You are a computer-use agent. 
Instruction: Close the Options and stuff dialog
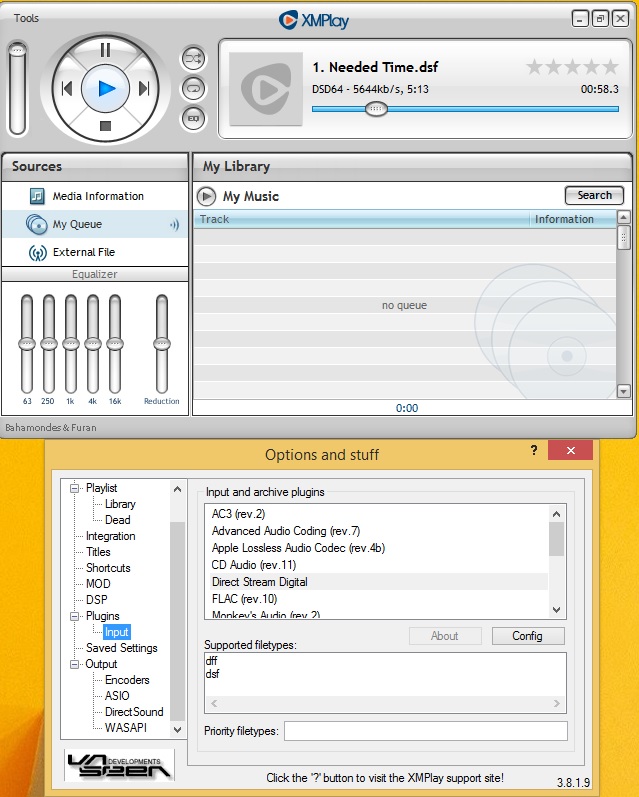(x=570, y=450)
